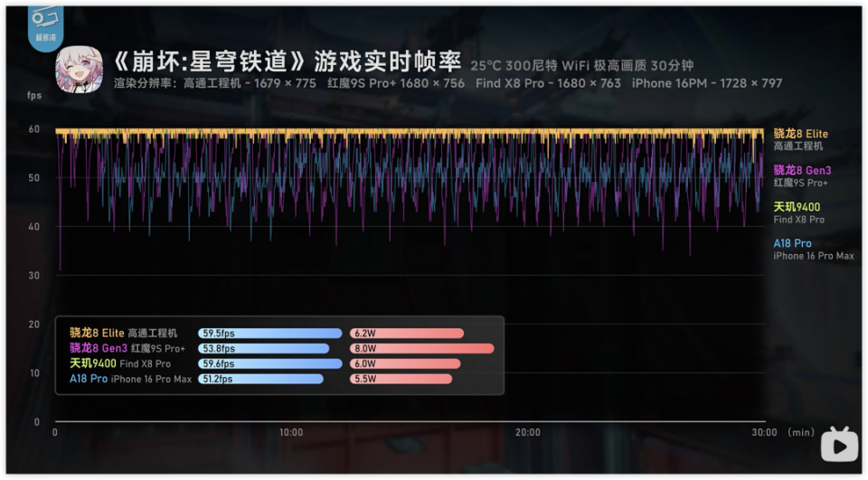The image size is (868, 480).
Task: Click the 59.5fps bar for 骁龙8 Elite
Action: coord(270,334)
